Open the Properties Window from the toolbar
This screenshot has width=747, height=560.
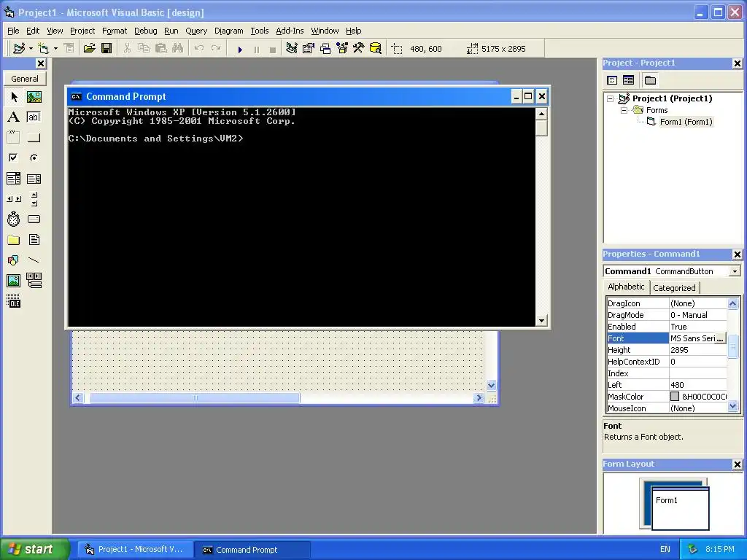click(x=309, y=49)
